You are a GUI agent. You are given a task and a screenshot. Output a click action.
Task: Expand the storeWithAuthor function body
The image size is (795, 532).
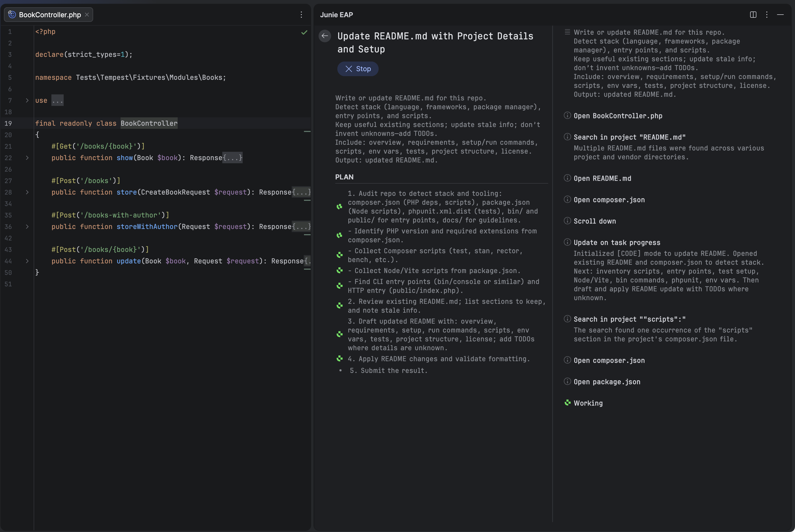click(x=27, y=227)
